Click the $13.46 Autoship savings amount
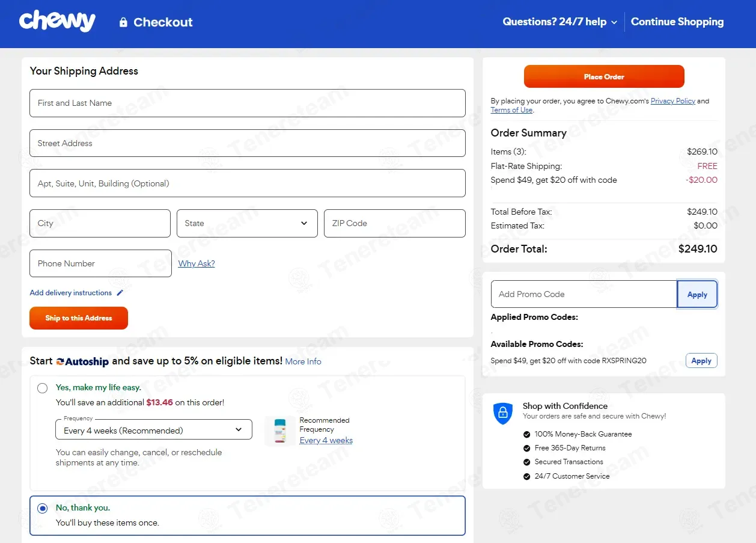 pos(159,402)
